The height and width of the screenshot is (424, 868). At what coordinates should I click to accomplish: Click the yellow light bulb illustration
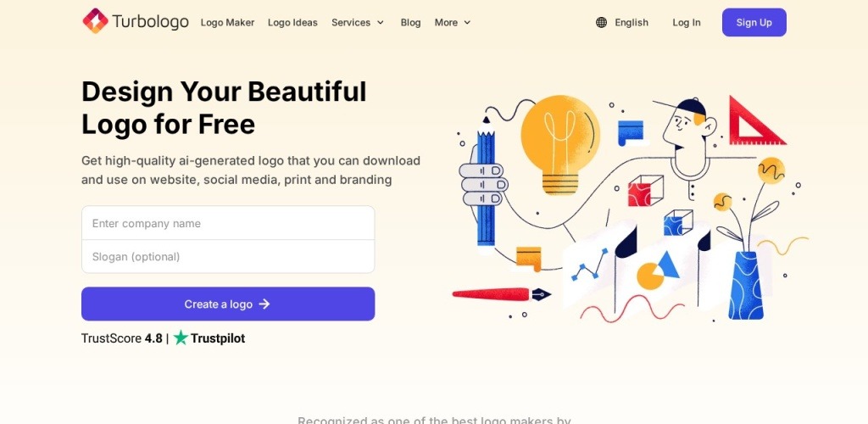(559, 140)
